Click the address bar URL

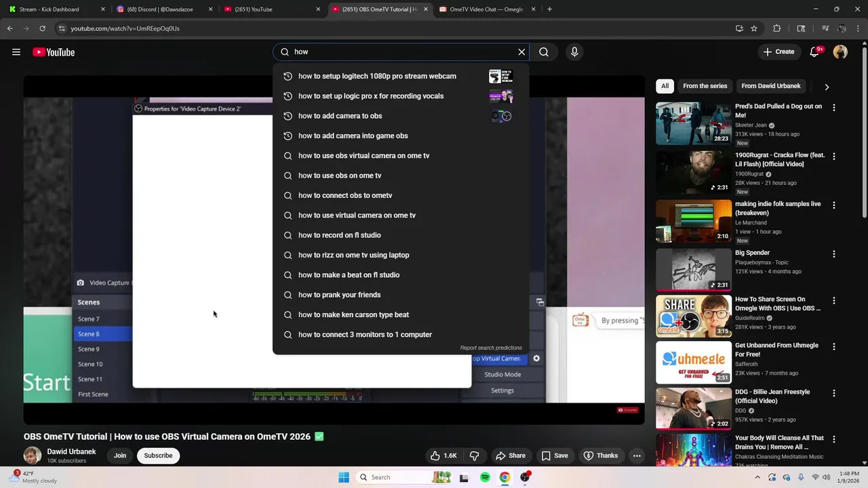(x=125, y=28)
